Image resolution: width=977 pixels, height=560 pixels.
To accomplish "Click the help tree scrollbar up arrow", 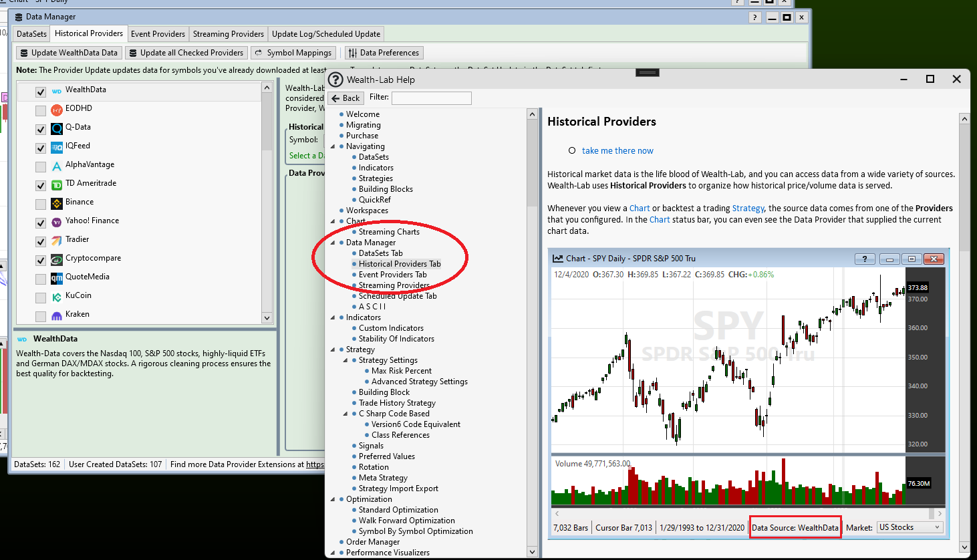I will (x=532, y=114).
